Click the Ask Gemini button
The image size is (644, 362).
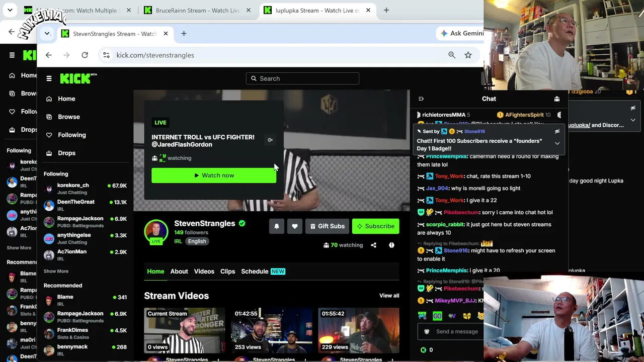click(x=462, y=33)
